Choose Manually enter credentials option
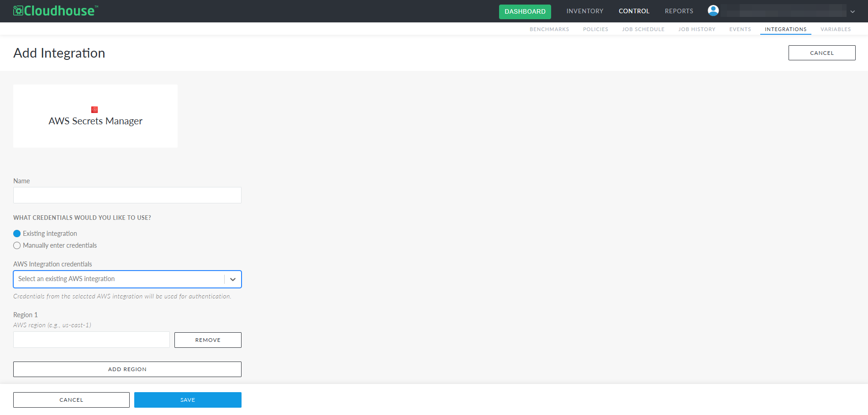The height and width of the screenshot is (415, 868). (x=17, y=245)
